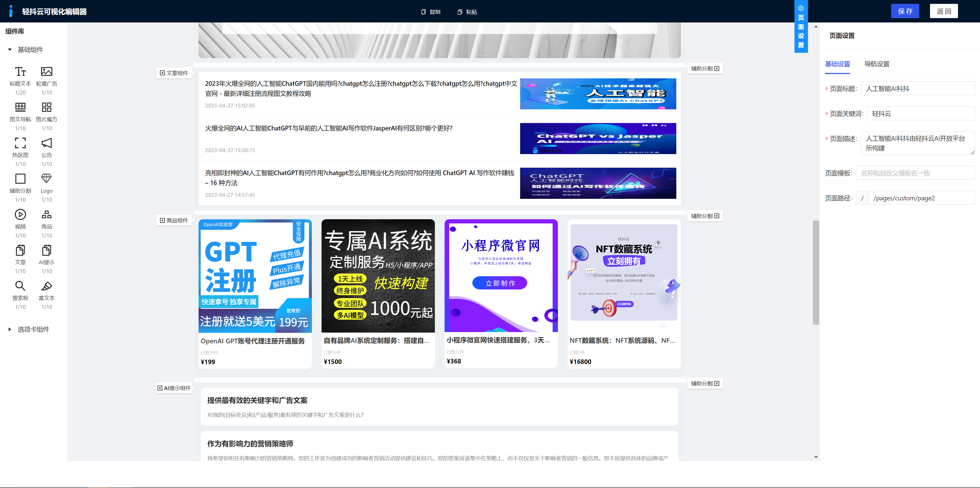Viewport: 980px width, 488px height.
Task: Edit the 页面标题 input field
Action: pos(918,89)
